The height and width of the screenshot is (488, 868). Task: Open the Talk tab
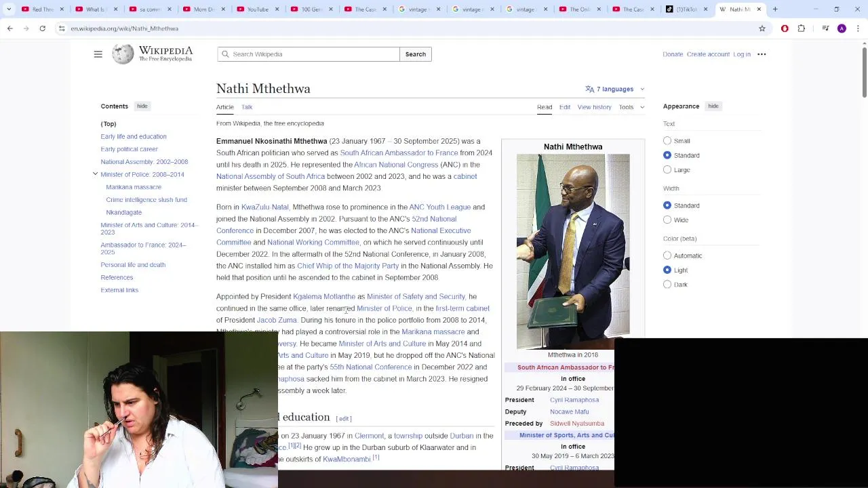tap(247, 107)
